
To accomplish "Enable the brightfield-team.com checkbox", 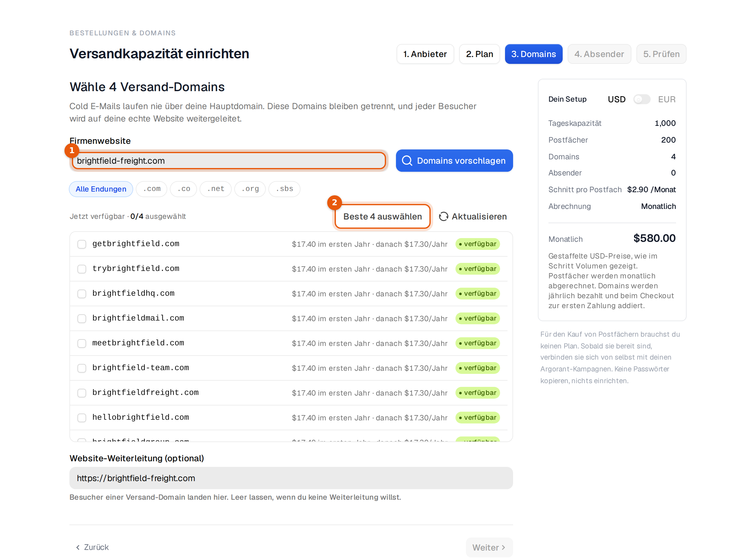I will point(82,368).
